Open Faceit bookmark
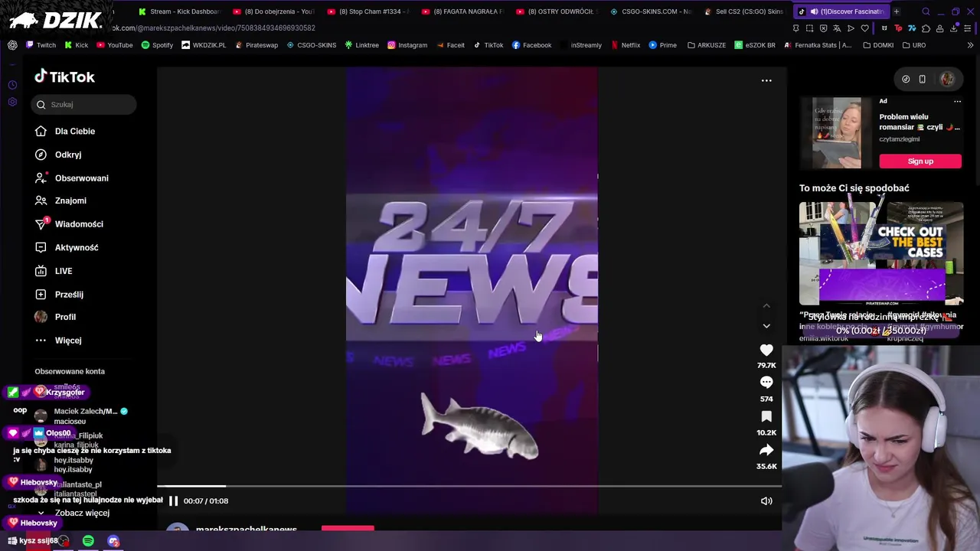This screenshot has width=980, height=551. click(x=450, y=45)
